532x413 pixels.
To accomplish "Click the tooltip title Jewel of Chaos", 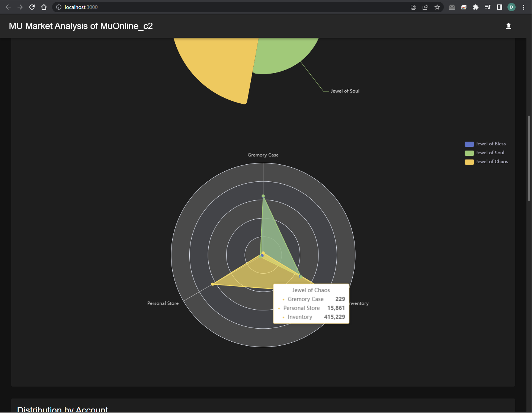I will pos(311,290).
